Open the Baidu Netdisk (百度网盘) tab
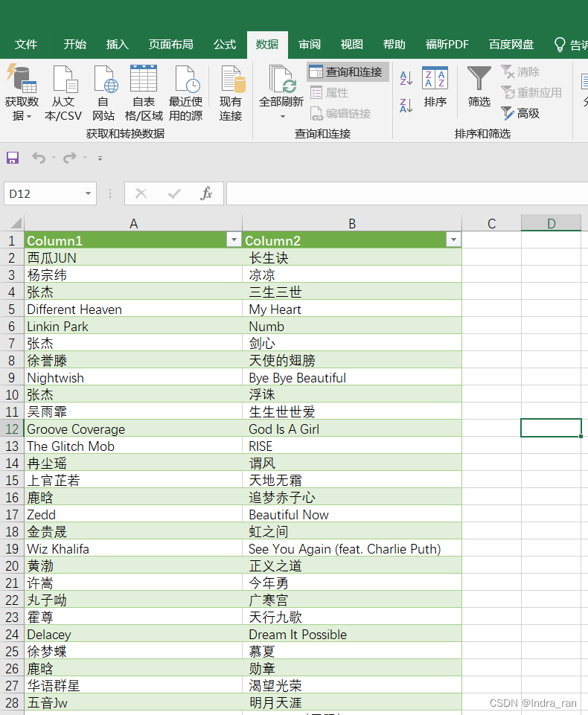 tap(511, 44)
